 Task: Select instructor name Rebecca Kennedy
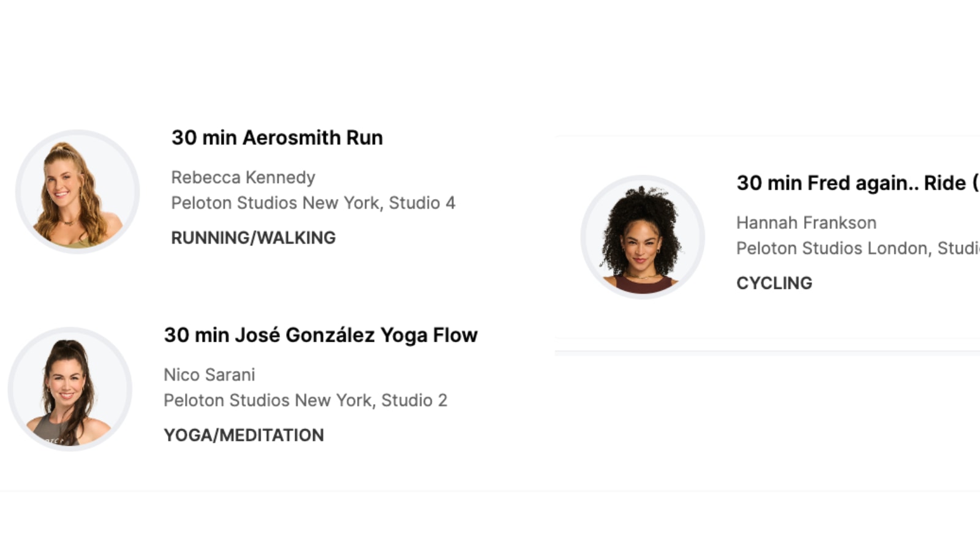[x=243, y=178]
